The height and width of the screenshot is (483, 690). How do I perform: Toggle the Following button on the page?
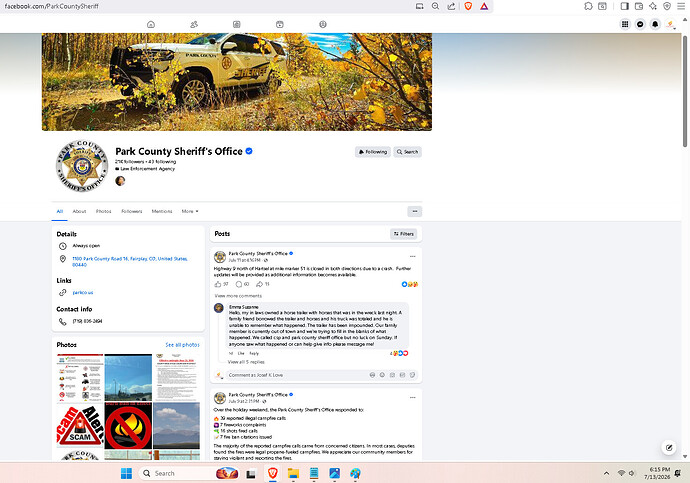(373, 152)
